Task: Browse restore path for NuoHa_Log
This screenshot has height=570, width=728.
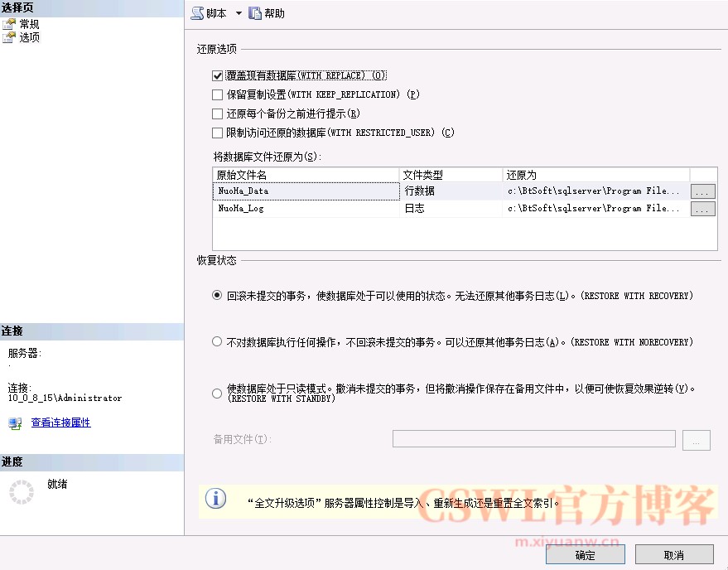Action: (x=702, y=209)
